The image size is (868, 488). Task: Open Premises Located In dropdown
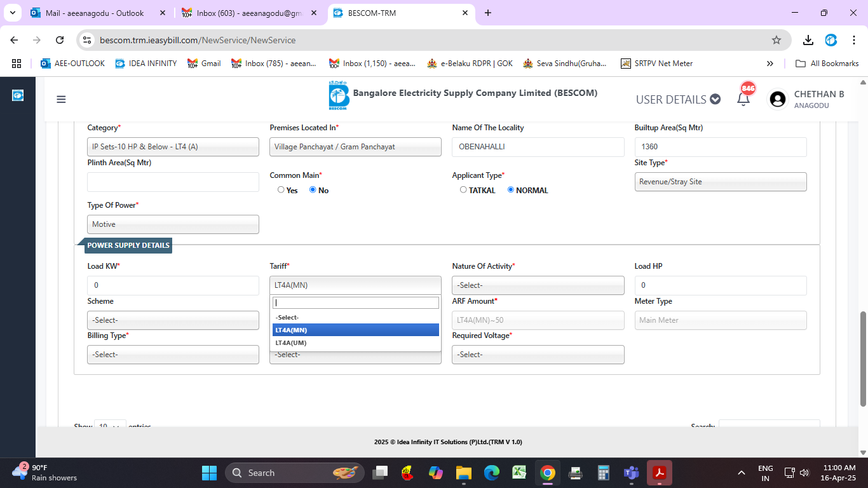tap(355, 147)
